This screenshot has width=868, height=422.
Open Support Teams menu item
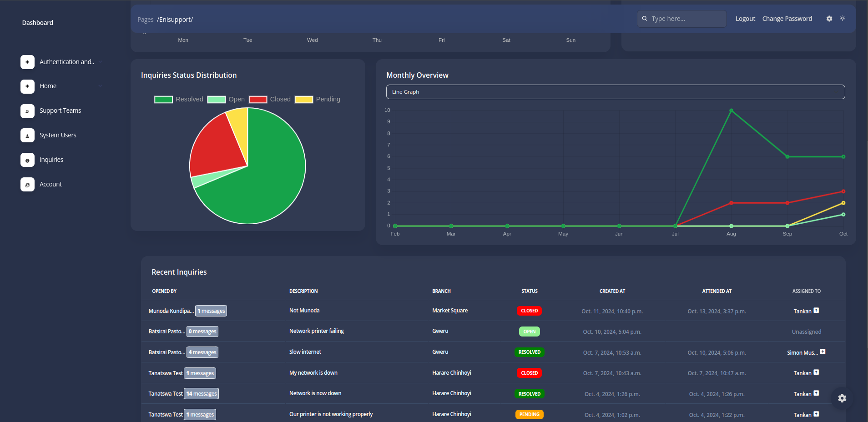(x=60, y=111)
